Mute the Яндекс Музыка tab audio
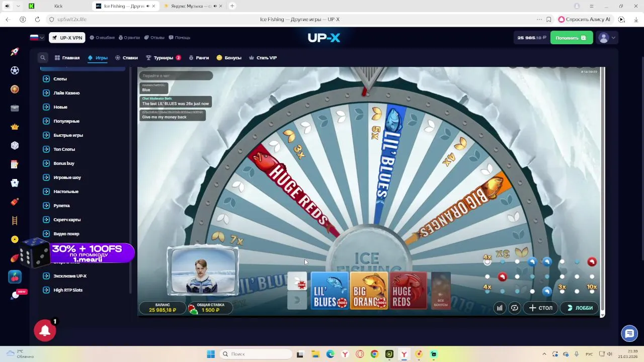 (215, 6)
